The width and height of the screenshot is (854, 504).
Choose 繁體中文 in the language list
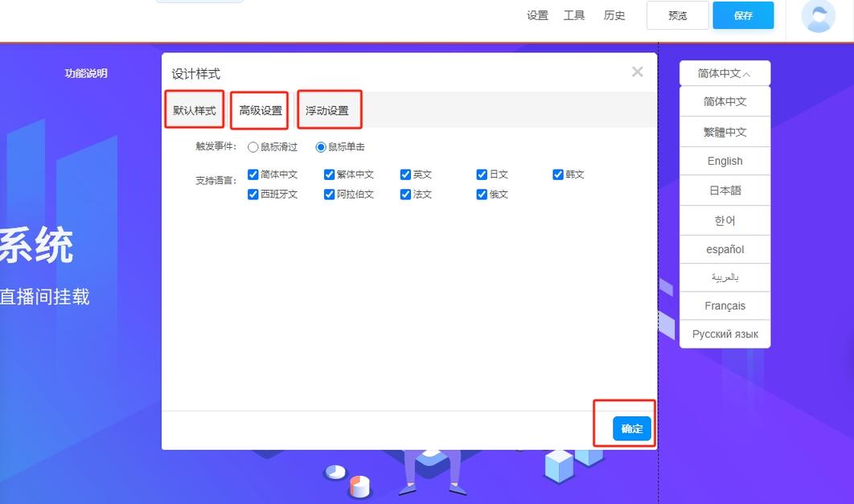tap(725, 132)
